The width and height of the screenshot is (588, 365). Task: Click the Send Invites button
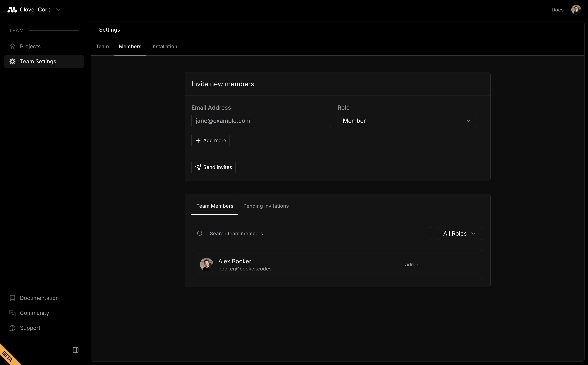pyautogui.click(x=213, y=167)
